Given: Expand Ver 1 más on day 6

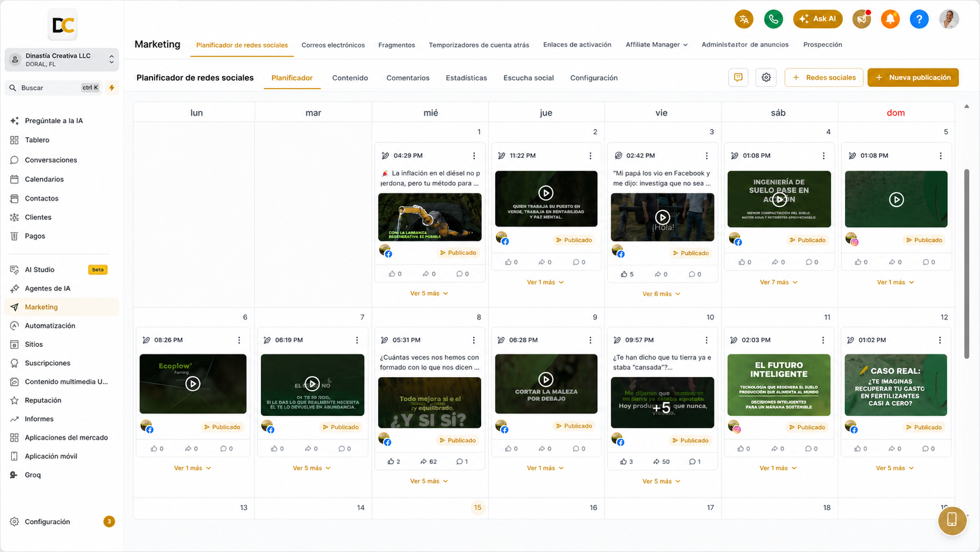Looking at the screenshot, I should coord(192,468).
